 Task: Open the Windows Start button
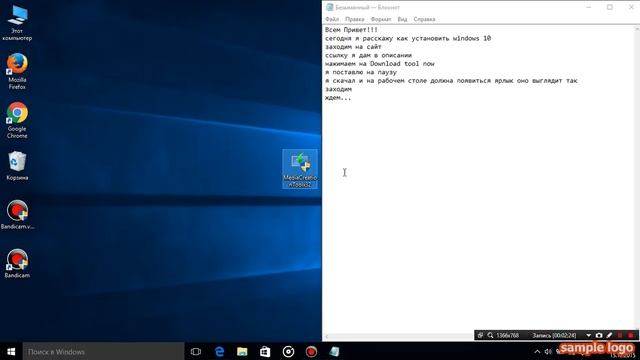(x=11, y=351)
